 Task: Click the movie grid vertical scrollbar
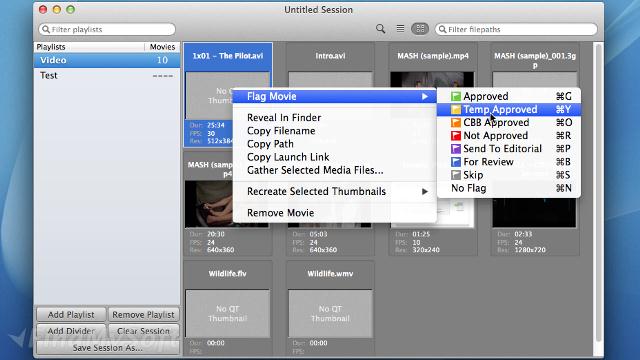(599, 192)
